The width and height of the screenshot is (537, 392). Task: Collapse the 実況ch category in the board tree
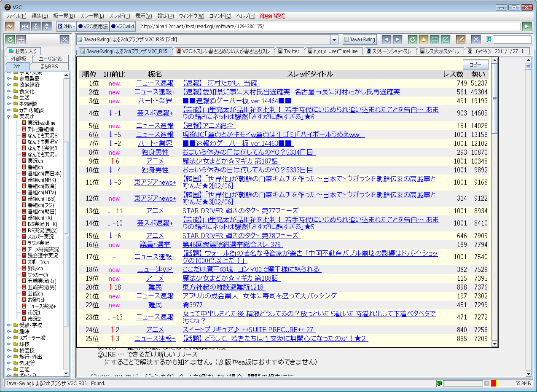tap(9, 116)
